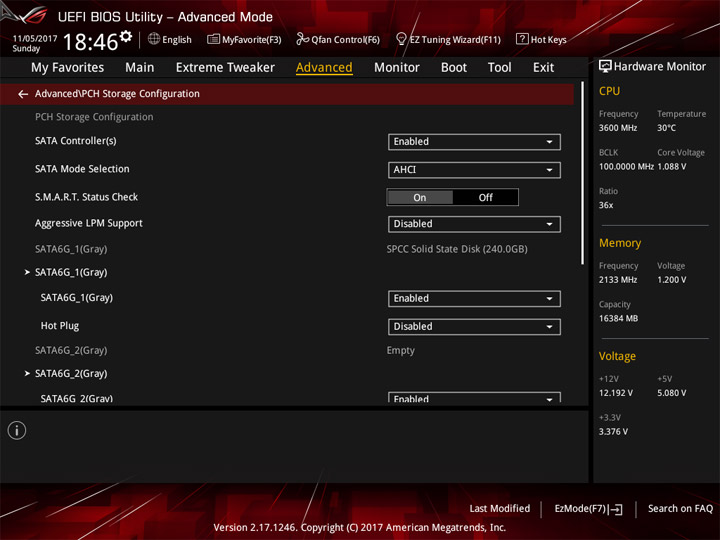This screenshot has width=720, height=540.
Task: Open the SATA Controller(s) dropdown
Action: [474, 142]
